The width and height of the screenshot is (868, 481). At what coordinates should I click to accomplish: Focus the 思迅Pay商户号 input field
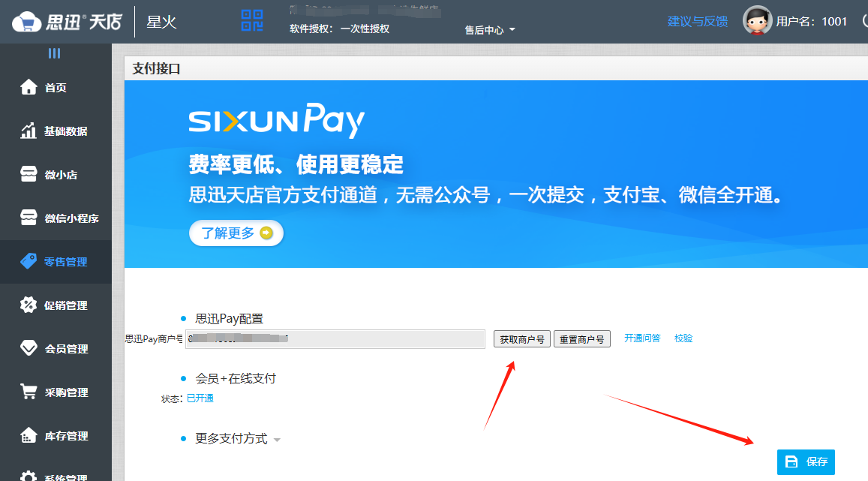coord(335,338)
